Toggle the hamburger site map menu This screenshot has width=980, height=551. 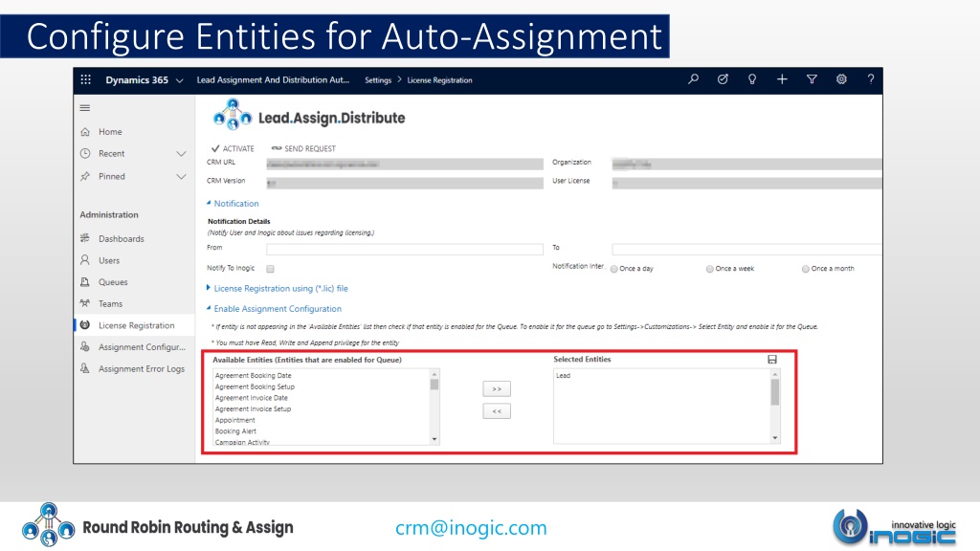[x=85, y=107]
